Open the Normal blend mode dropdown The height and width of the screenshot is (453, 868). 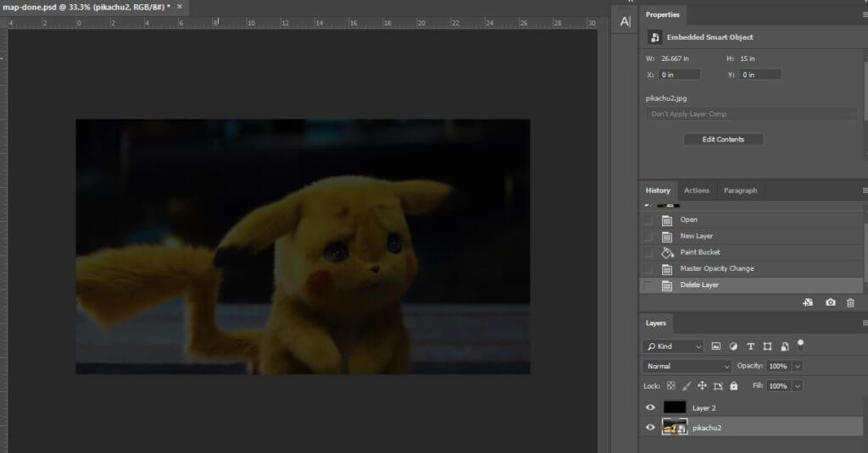click(687, 366)
